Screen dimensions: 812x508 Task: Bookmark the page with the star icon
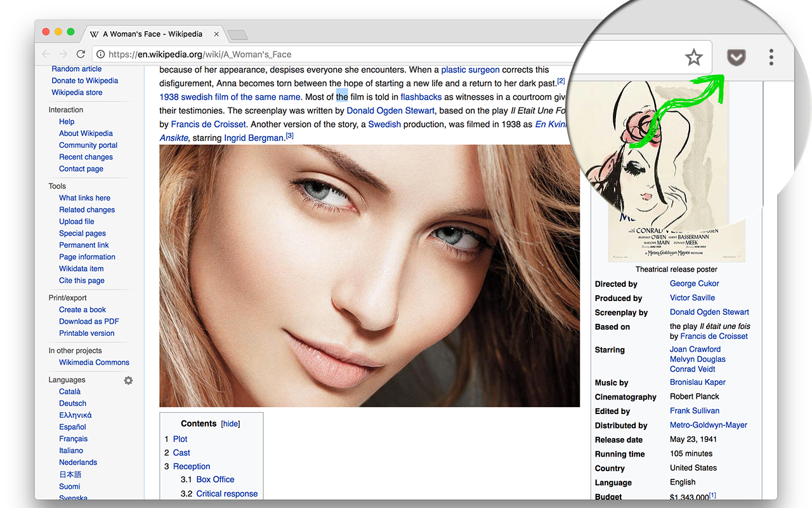coord(694,58)
